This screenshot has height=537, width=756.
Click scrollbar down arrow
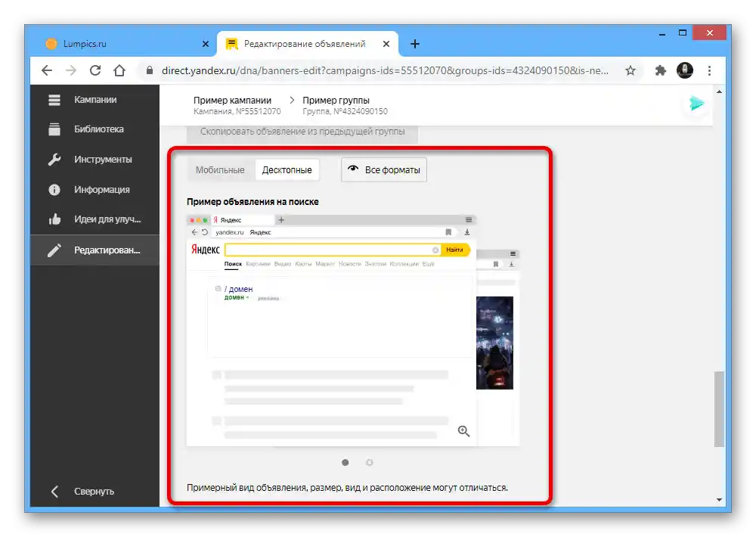click(x=719, y=500)
